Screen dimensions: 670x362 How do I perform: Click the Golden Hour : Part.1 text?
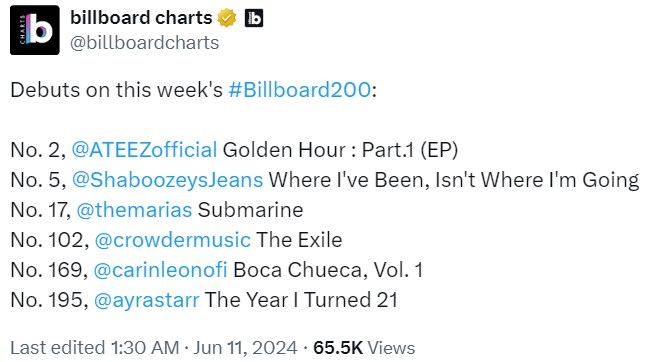(x=318, y=150)
